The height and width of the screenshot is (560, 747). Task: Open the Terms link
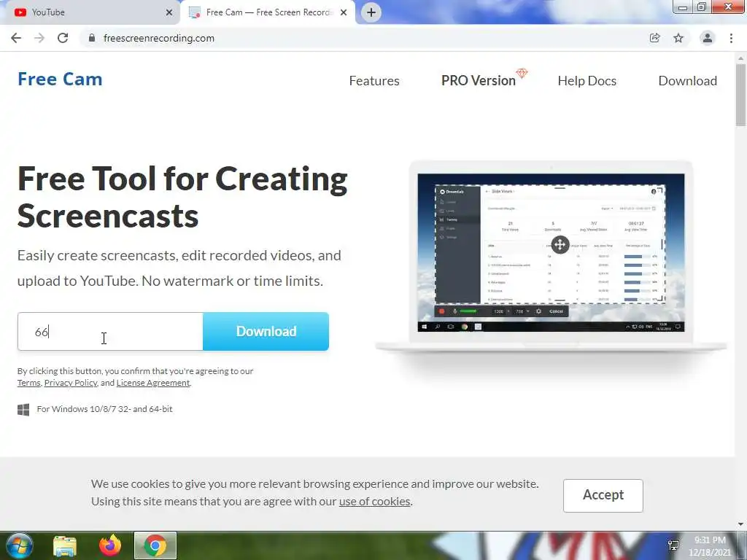[29, 383]
